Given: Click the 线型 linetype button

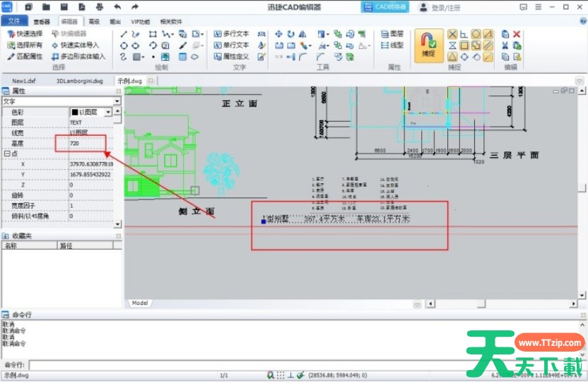Looking at the screenshot, I should click(392, 45).
